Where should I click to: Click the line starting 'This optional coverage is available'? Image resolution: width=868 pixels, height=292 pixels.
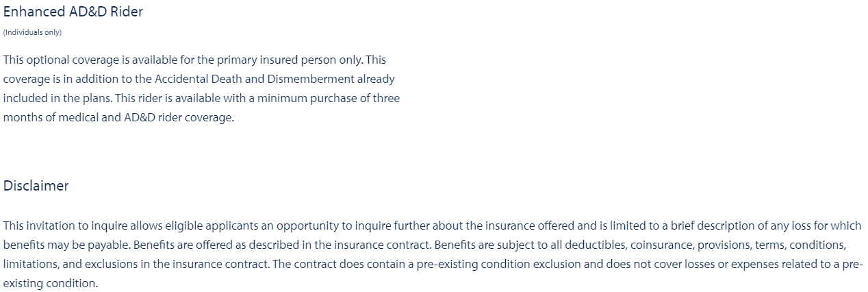[195, 60]
